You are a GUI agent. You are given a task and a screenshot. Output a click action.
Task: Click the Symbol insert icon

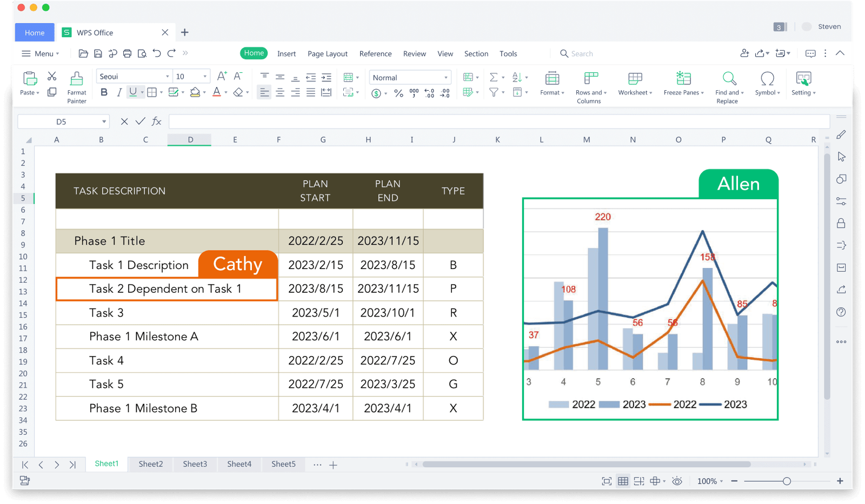[x=767, y=79]
